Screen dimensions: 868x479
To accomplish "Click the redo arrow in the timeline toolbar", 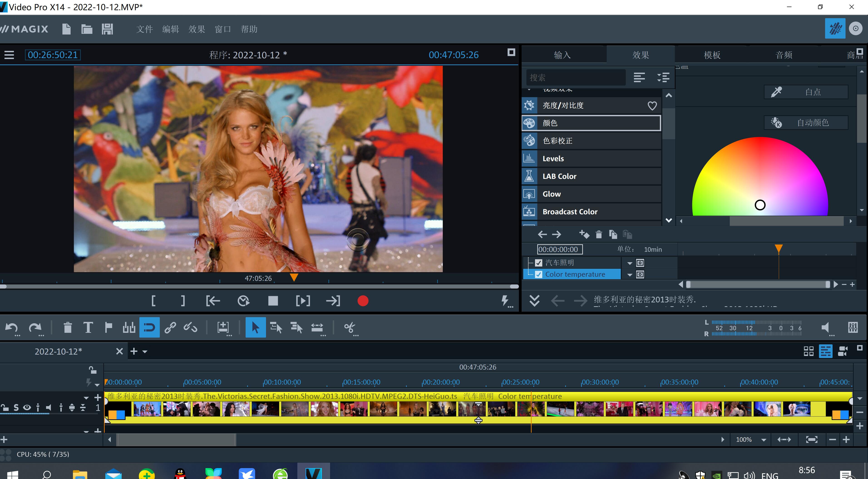I will pyautogui.click(x=35, y=327).
